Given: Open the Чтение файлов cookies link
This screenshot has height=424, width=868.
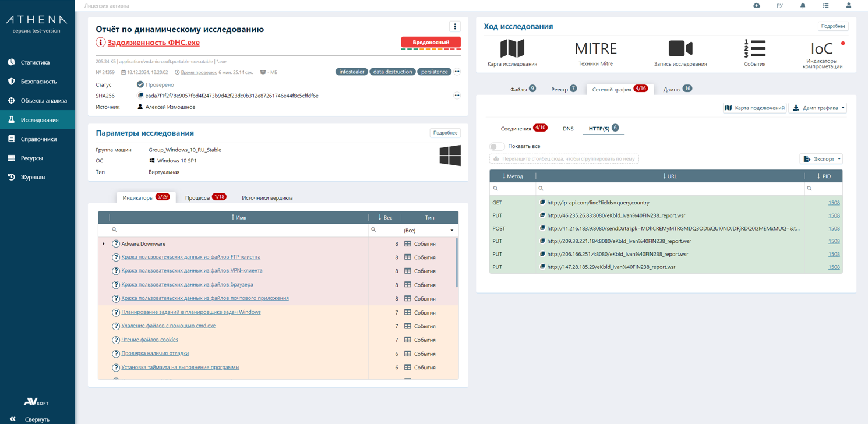Looking at the screenshot, I should [x=150, y=340].
